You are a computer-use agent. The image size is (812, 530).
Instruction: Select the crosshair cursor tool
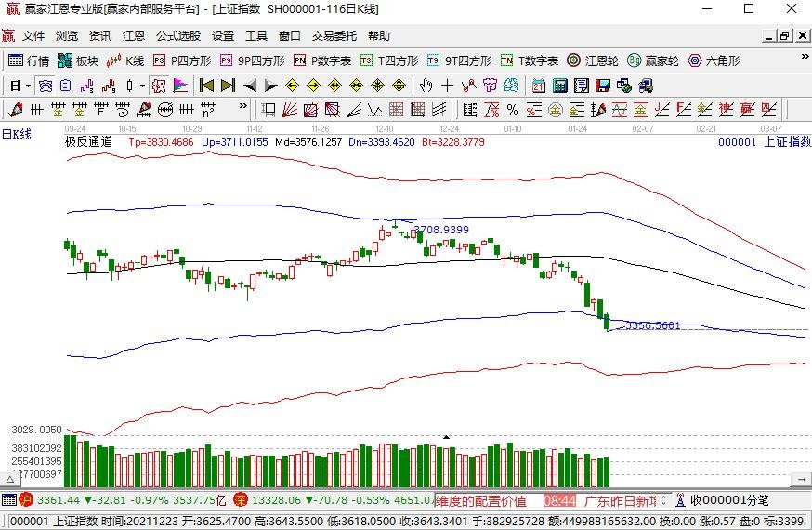click(448, 86)
